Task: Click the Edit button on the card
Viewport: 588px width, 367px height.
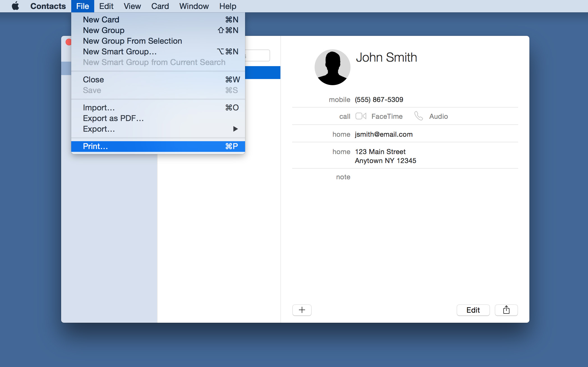Action: (473, 310)
